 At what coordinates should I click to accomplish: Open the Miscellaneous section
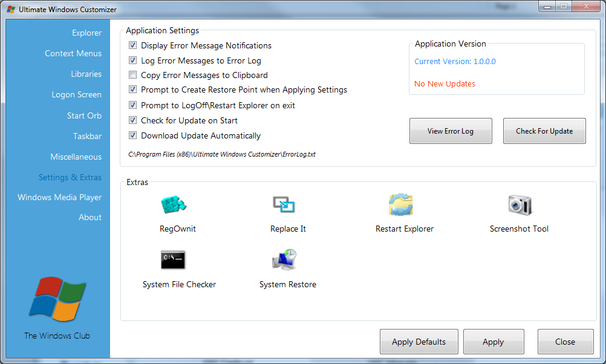(x=76, y=157)
